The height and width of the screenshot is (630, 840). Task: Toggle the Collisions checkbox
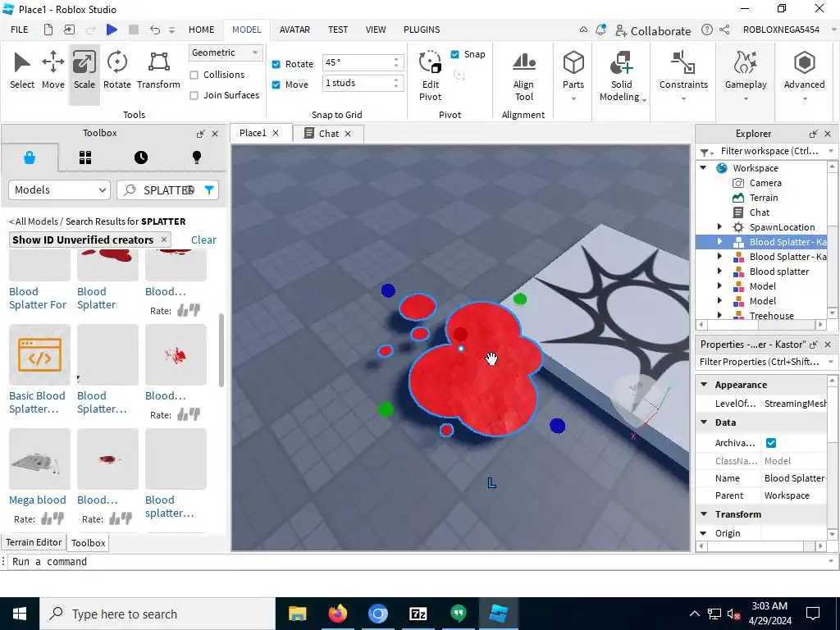coord(194,75)
